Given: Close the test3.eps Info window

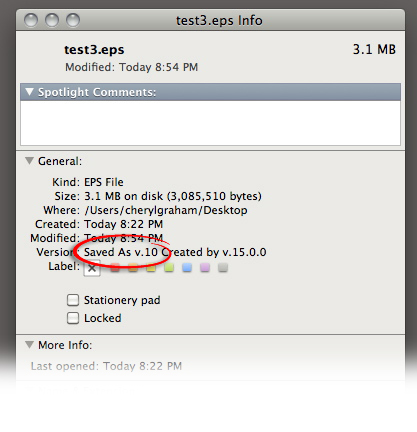Looking at the screenshot, I should 31,20.
